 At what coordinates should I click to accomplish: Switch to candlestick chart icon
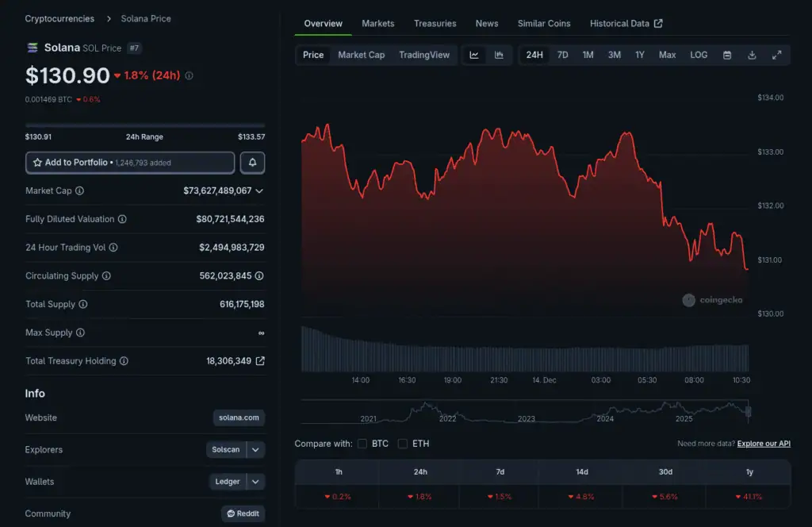point(499,56)
